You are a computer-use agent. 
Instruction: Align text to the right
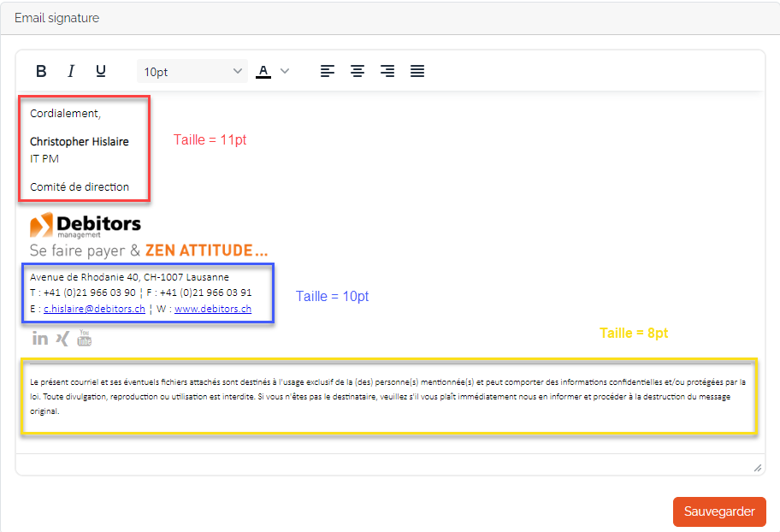(387, 71)
